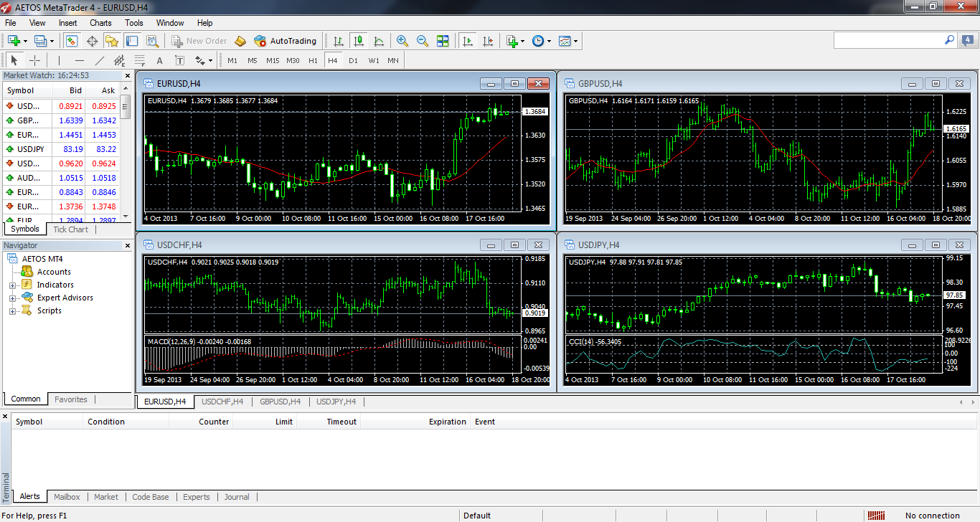This screenshot has width=980, height=522.
Task: Switch to the Favorites tab in Navigator
Action: pos(71,399)
